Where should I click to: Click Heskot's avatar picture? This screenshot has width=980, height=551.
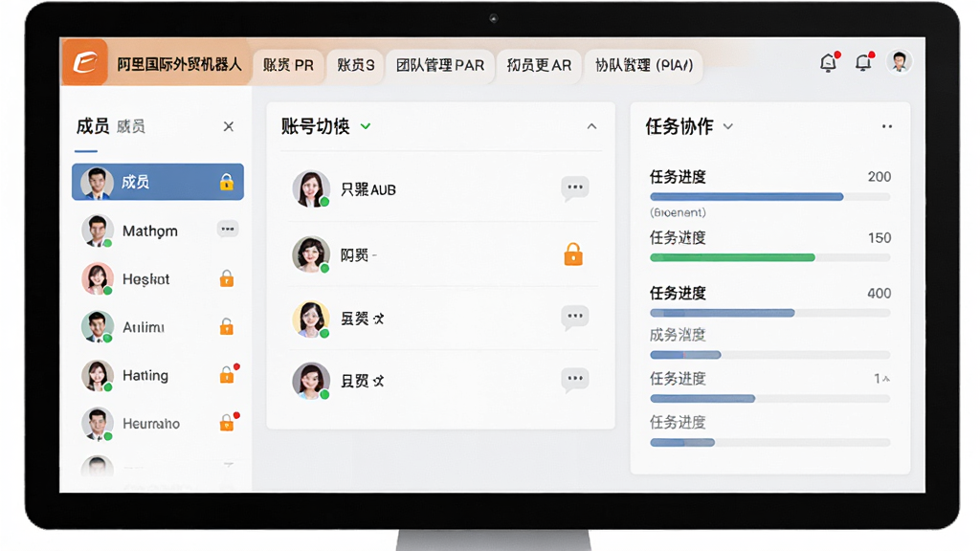pos(98,278)
